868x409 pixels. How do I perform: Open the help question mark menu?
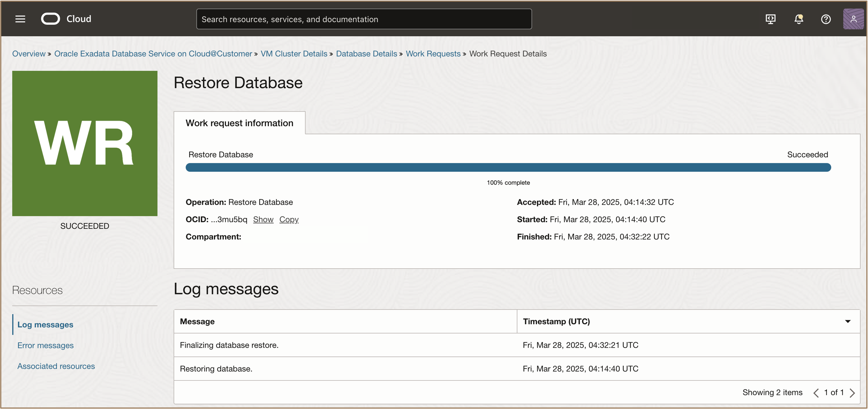point(825,19)
